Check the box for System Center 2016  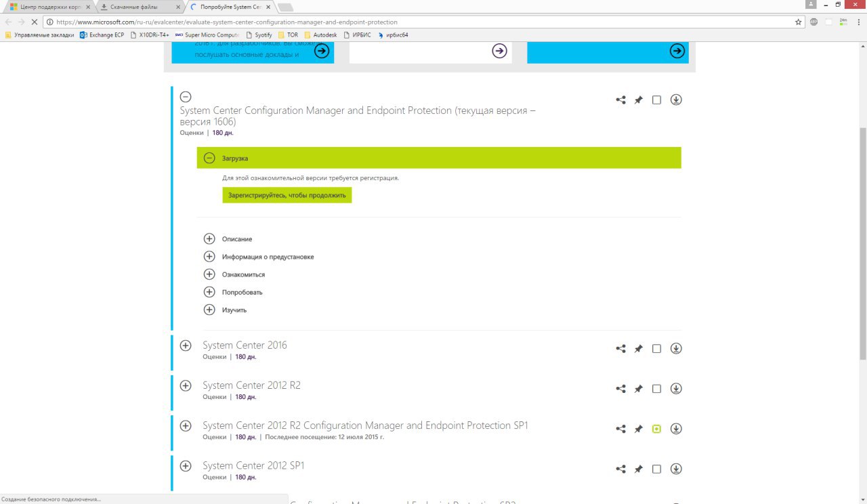tap(656, 349)
